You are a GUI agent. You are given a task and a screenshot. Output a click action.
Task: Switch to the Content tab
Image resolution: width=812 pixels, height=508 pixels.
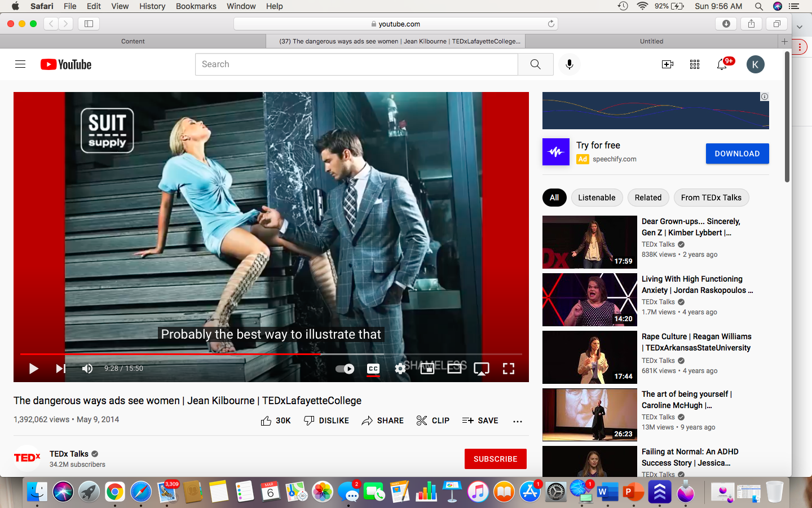[133, 41]
